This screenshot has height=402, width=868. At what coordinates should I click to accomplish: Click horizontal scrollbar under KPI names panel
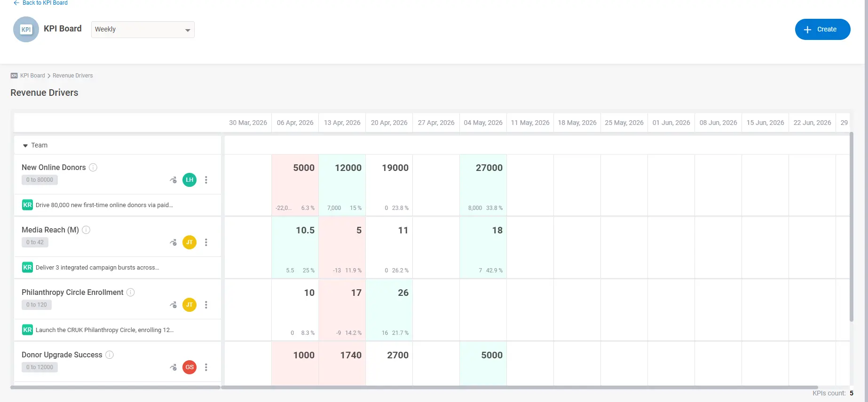pyautogui.click(x=115, y=387)
